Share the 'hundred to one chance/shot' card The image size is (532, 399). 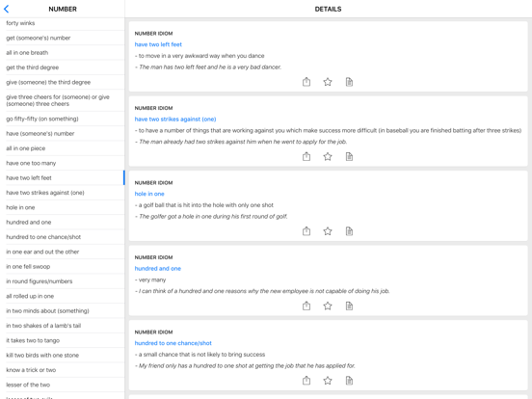coord(306,381)
